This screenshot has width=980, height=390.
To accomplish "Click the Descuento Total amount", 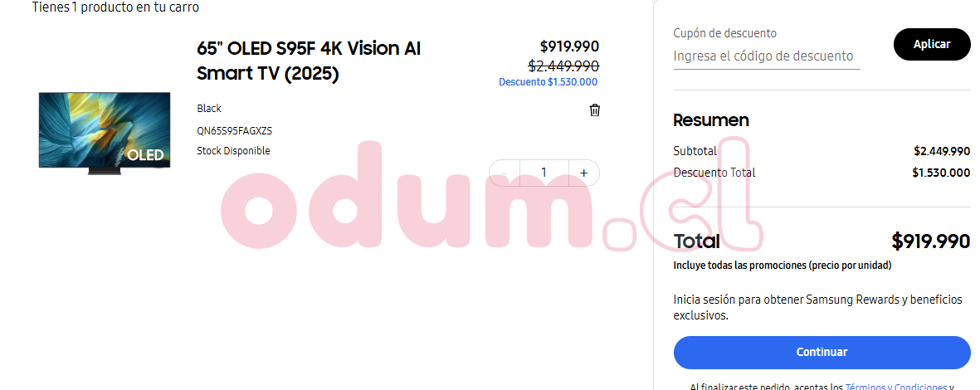I will [940, 173].
